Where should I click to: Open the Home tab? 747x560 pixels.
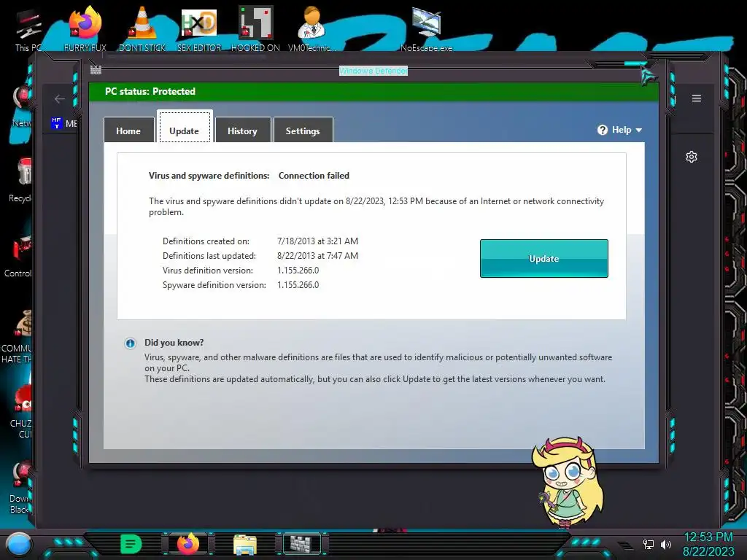(128, 131)
